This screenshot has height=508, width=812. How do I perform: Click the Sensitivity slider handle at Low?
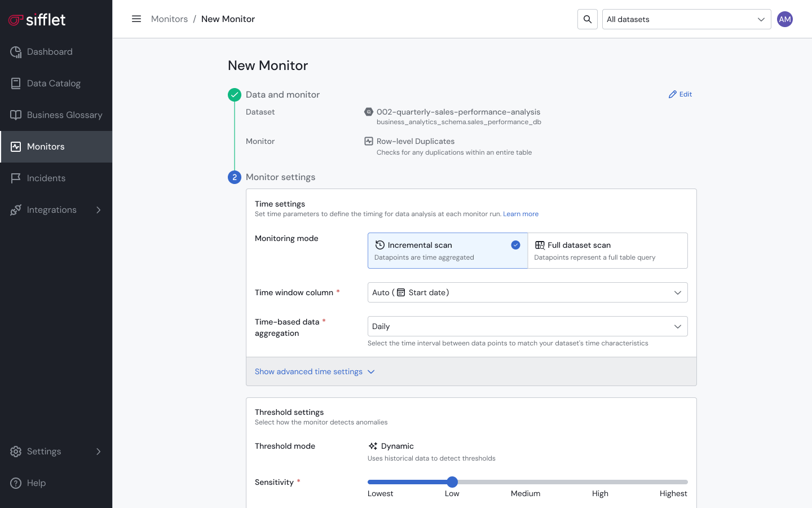452,482
